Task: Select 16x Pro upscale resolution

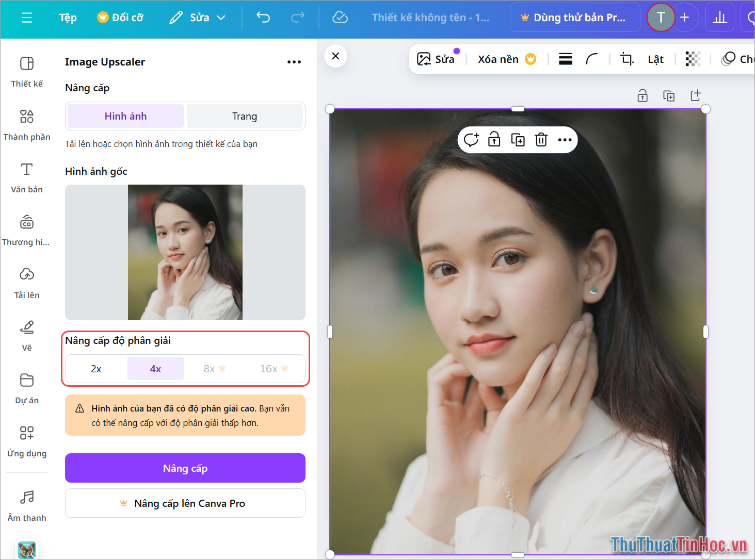Action: pyautogui.click(x=274, y=369)
